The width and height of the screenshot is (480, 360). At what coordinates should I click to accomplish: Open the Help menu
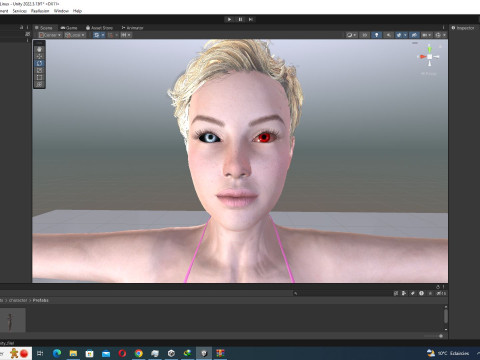point(77,11)
